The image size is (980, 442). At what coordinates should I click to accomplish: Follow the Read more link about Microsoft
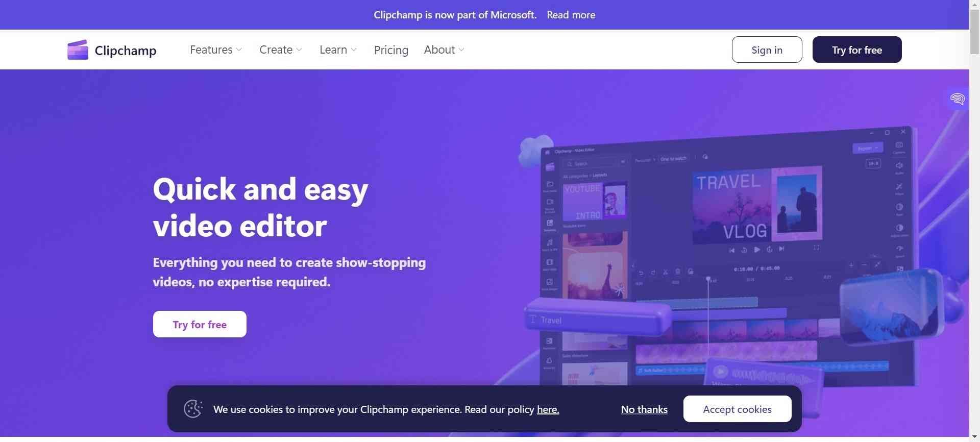571,15
